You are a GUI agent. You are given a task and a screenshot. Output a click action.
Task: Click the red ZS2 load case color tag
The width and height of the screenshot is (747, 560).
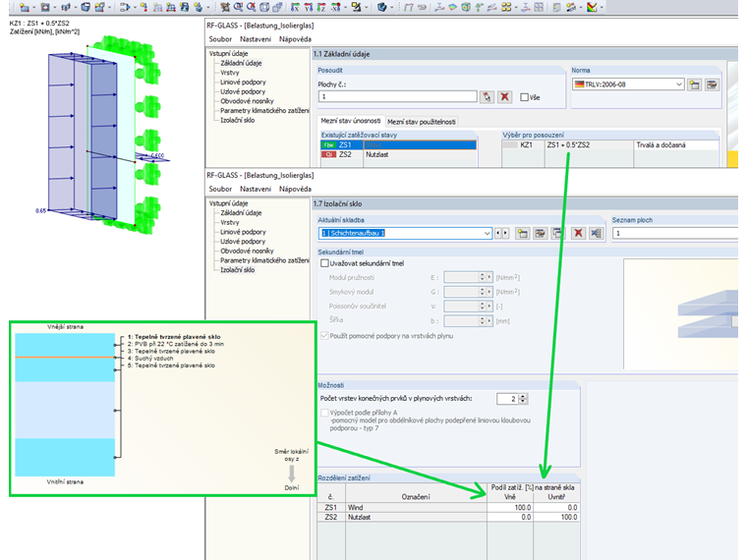click(x=328, y=155)
